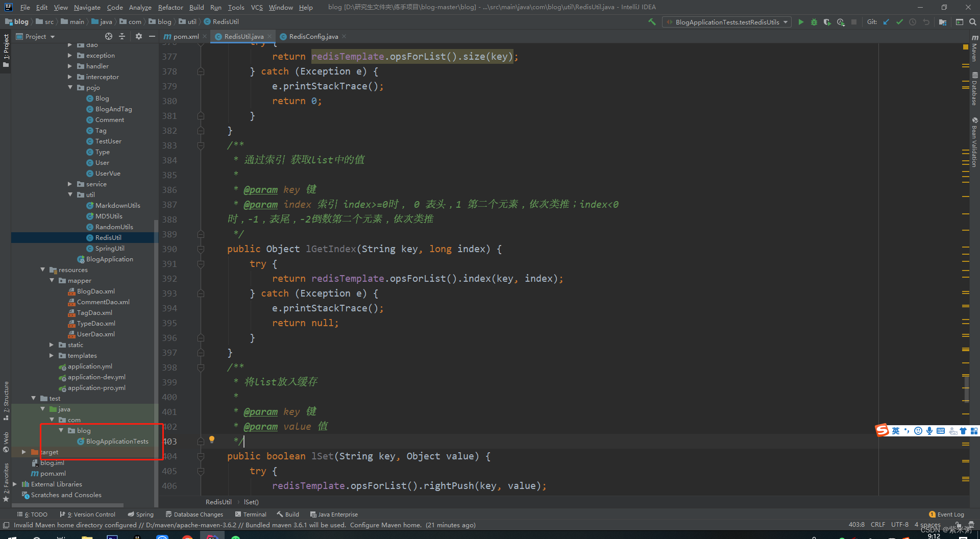Open application-dev.yml in project tree

(96, 377)
